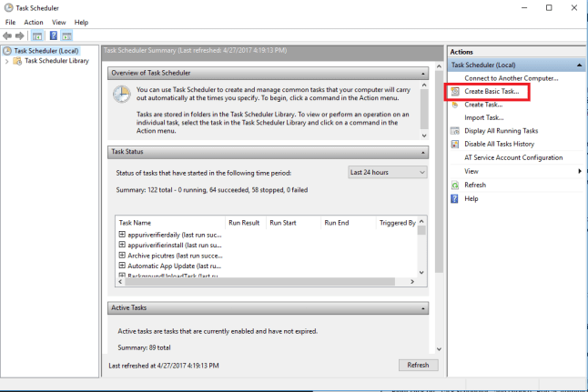Image resolution: width=588 pixels, height=392 pixels.
Task: Collapse the Active Tasks section
Action: pyautogui.click(x=423, y=308)
